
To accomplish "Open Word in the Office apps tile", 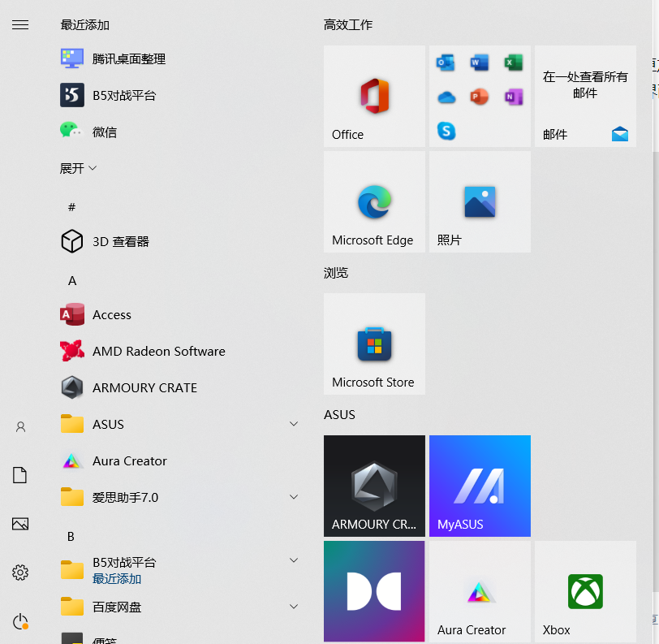I will click(x=480, y=63).
